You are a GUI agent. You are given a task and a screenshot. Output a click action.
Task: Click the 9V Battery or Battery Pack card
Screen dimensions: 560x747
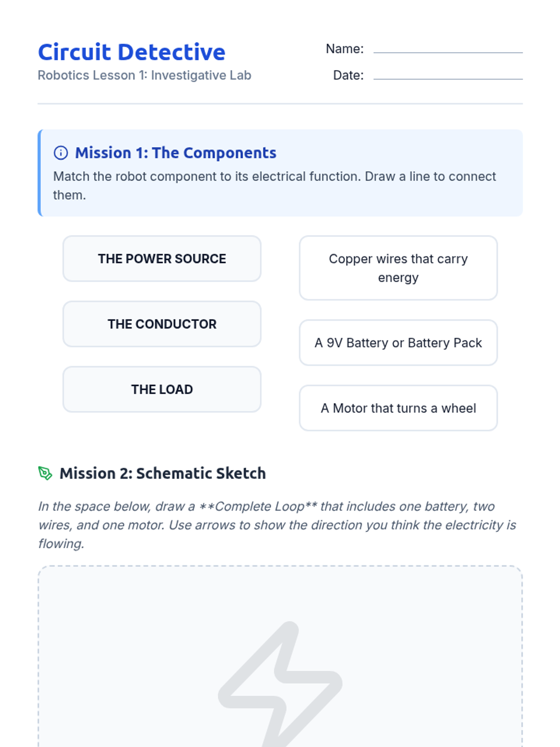tap(398, 343)
